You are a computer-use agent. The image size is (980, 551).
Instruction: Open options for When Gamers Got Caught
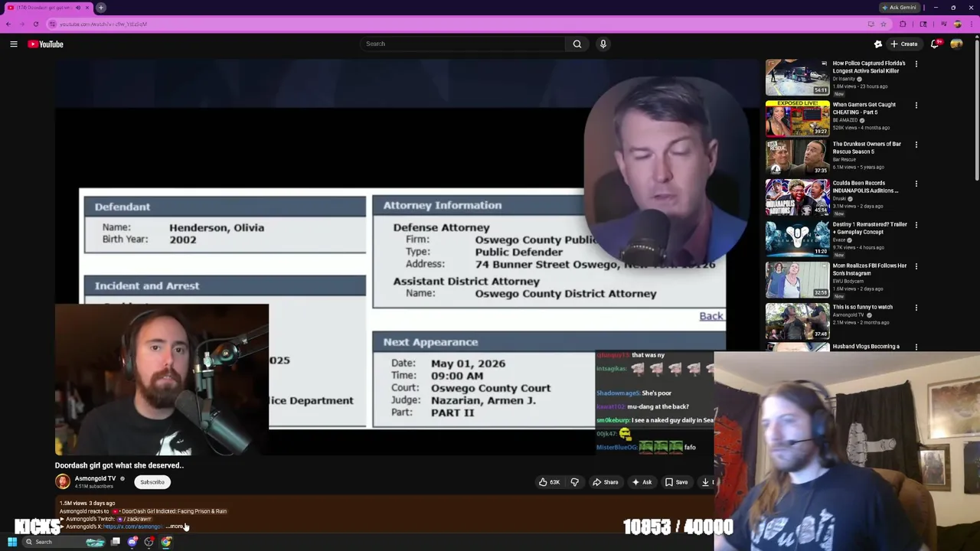916,106
